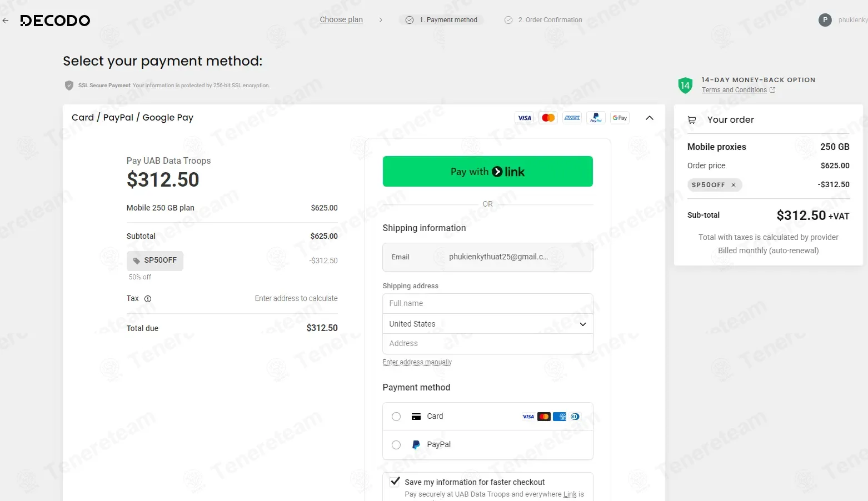
Task: Open the user avatar P menu
Action: (x=825, y=20)
